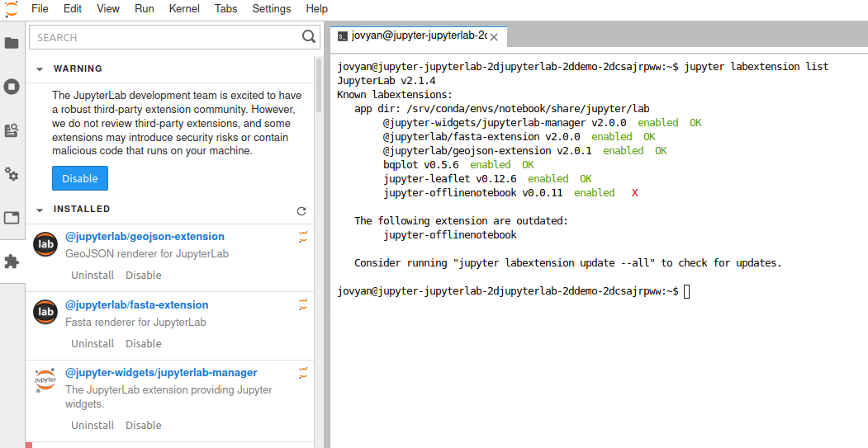Viewport: 868px width, 448px height.
Task: Click the blue Disable button in warning
Action: point(80,178)
